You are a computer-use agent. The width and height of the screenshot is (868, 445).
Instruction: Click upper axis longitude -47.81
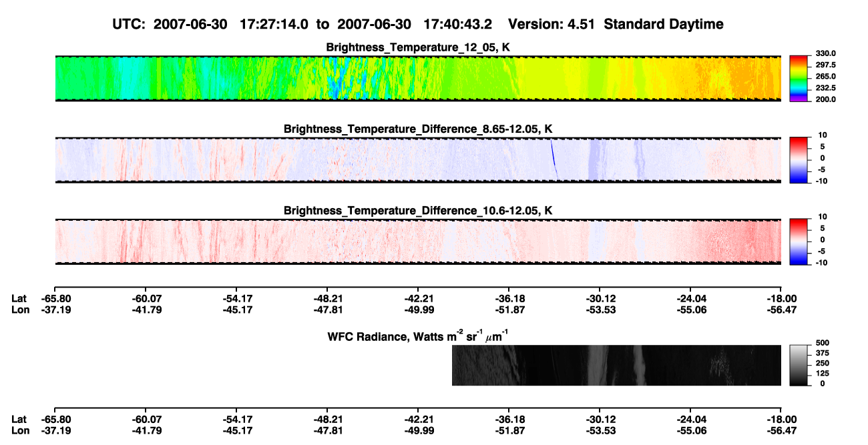click(x=327, y=310)
